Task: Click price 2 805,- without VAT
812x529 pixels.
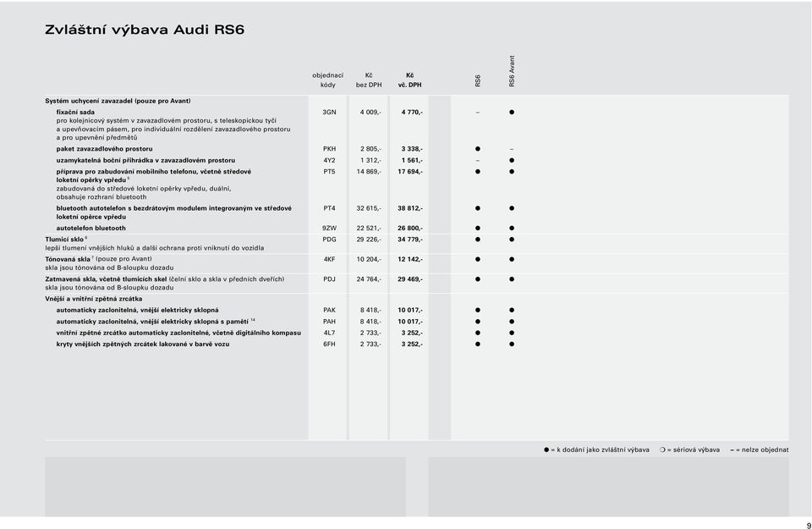Action: [370, 149]
